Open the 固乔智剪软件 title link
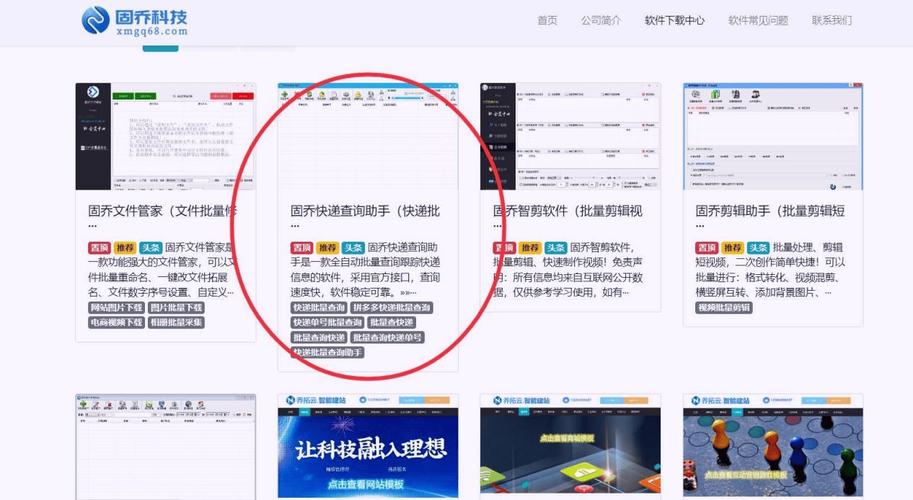 tap(567, 211)
